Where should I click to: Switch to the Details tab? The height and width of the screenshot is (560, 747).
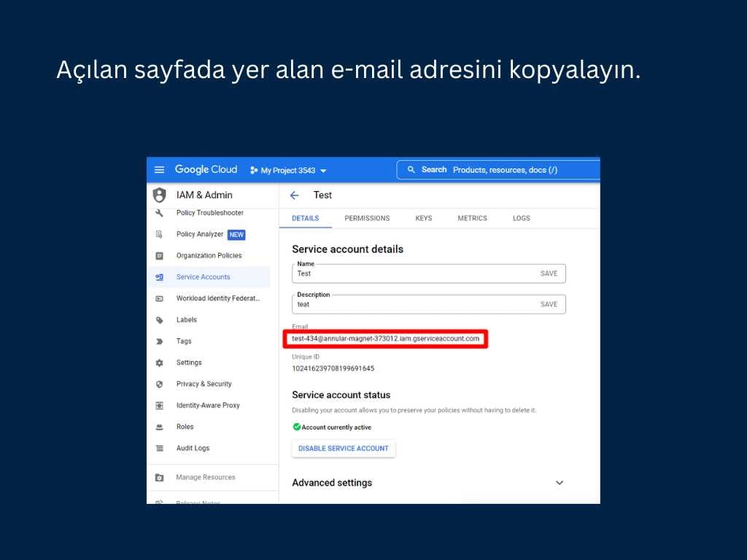[x=306, y=218]
